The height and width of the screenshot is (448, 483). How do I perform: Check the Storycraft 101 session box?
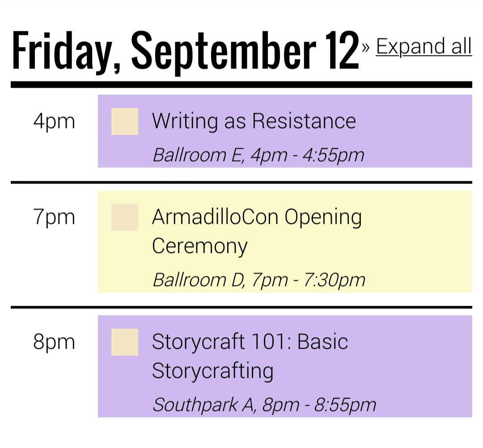(x=125, y=342)
